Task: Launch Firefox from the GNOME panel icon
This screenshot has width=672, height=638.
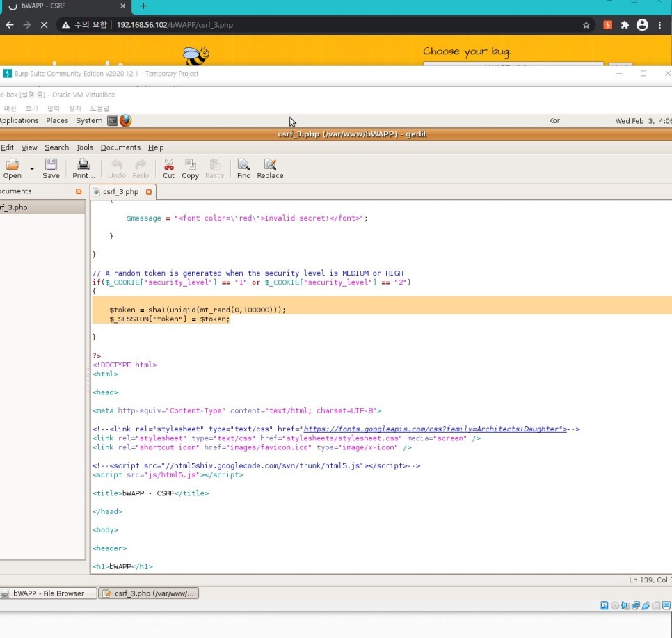Action: (126, 120)
